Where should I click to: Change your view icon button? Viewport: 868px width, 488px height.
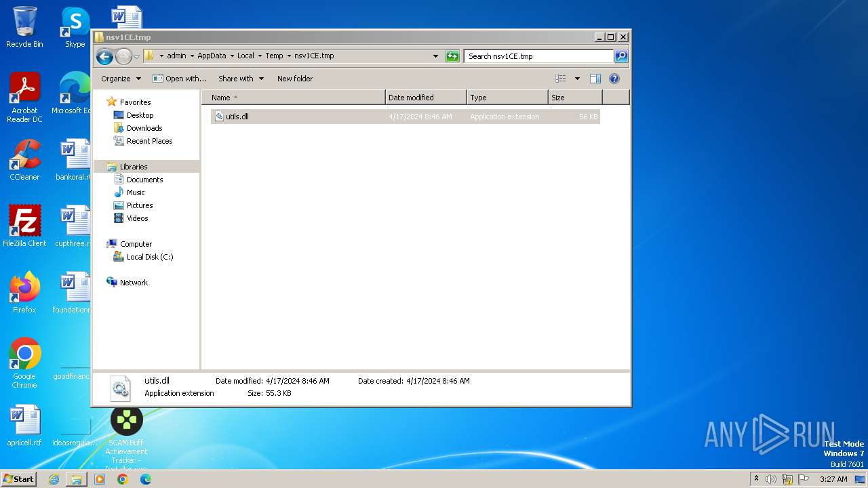561,79
